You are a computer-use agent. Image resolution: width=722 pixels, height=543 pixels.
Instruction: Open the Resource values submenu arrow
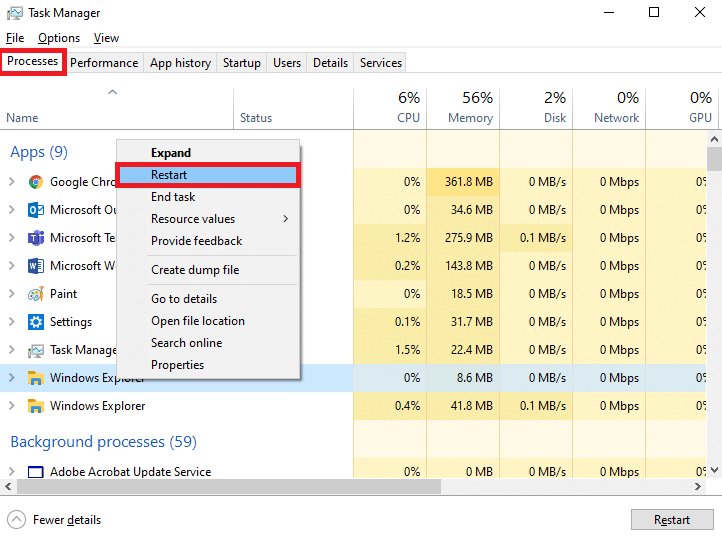(286, 219)
